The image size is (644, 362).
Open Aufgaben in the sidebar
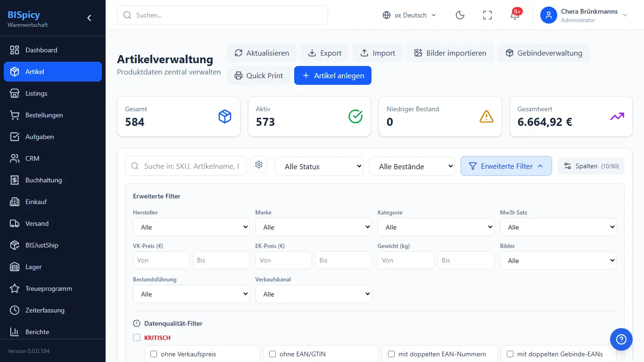(53, 137)
